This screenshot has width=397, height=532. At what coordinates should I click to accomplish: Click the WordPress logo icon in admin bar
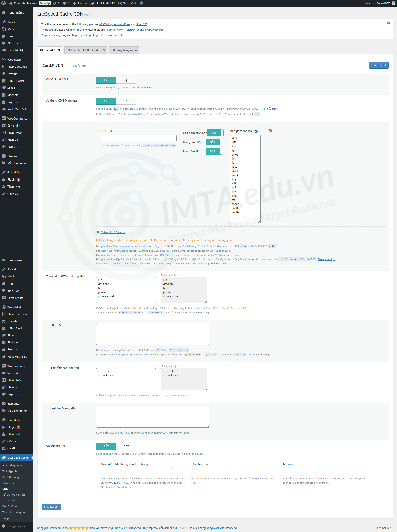(4, 3)
